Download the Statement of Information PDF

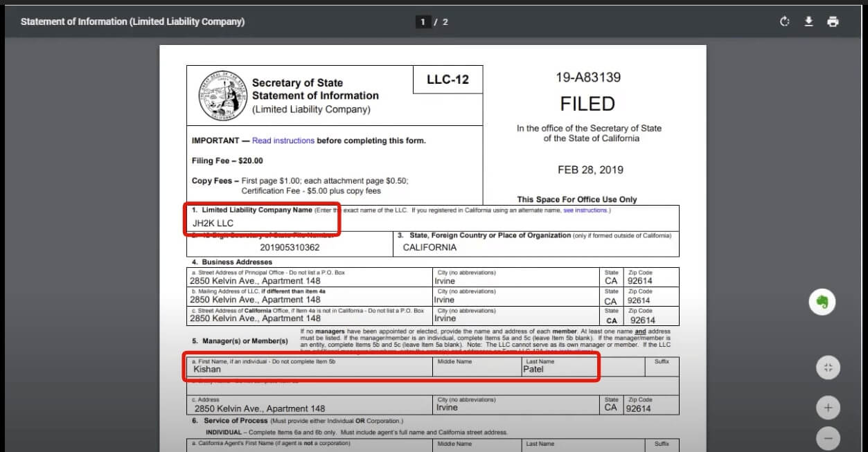[808, 21]
